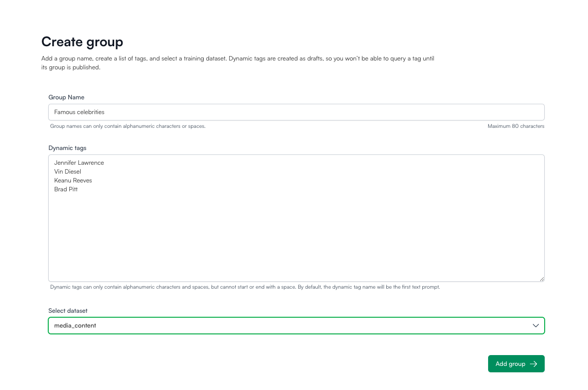The width and height of the screenshot is (588, 390).
Task: Click the textarea resize grip corner
Action: pos(542,279)
